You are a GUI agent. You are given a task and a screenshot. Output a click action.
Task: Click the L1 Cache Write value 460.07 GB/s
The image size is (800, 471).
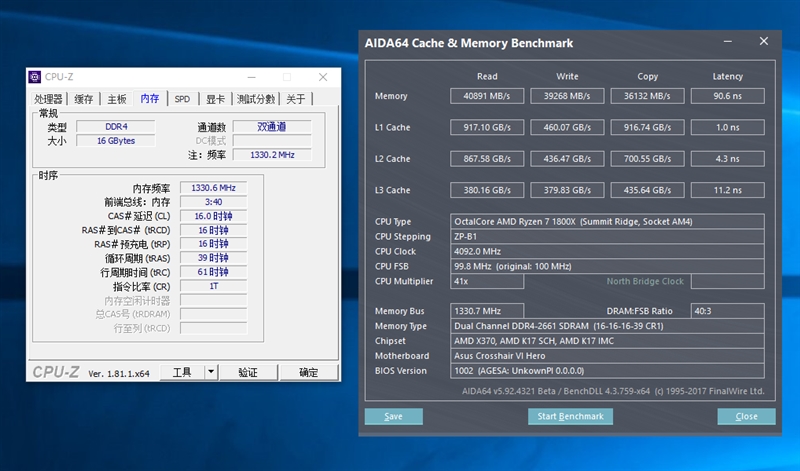point(567,128)
